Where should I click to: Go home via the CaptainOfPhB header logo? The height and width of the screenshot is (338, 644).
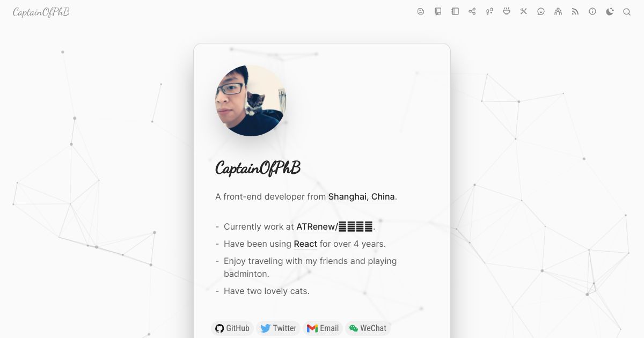41,12
